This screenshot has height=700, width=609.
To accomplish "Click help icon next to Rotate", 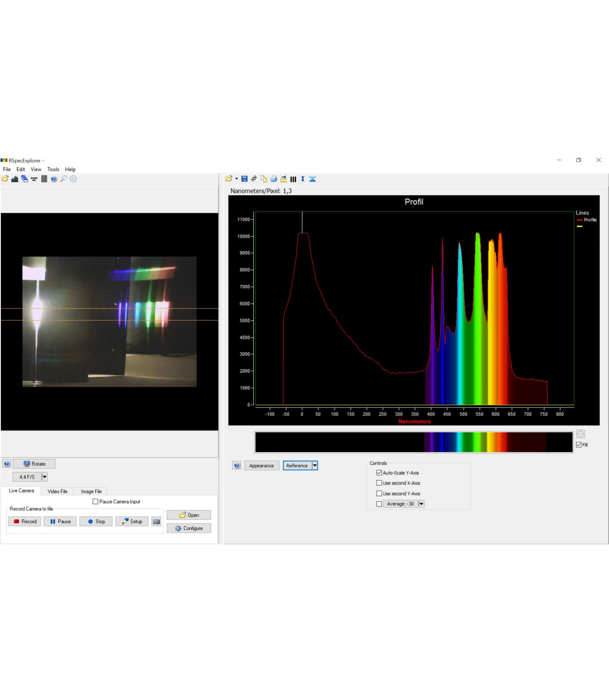I will tap(6, 464).
